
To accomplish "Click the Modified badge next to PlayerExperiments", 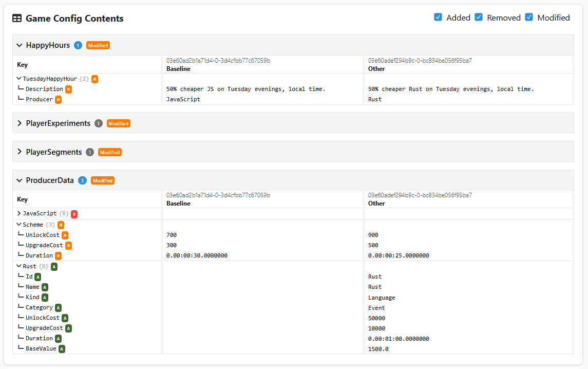I will [x=119, y=123].
